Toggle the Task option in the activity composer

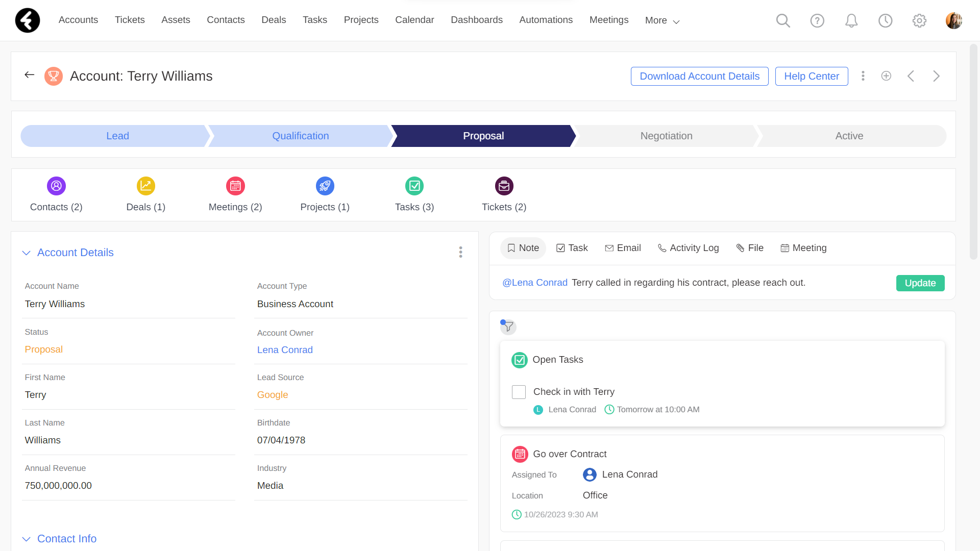point(572,248)
